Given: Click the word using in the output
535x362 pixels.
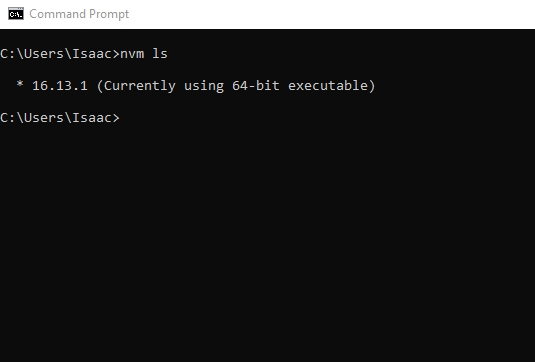Looking at the screenshot, I should point(204,86).
